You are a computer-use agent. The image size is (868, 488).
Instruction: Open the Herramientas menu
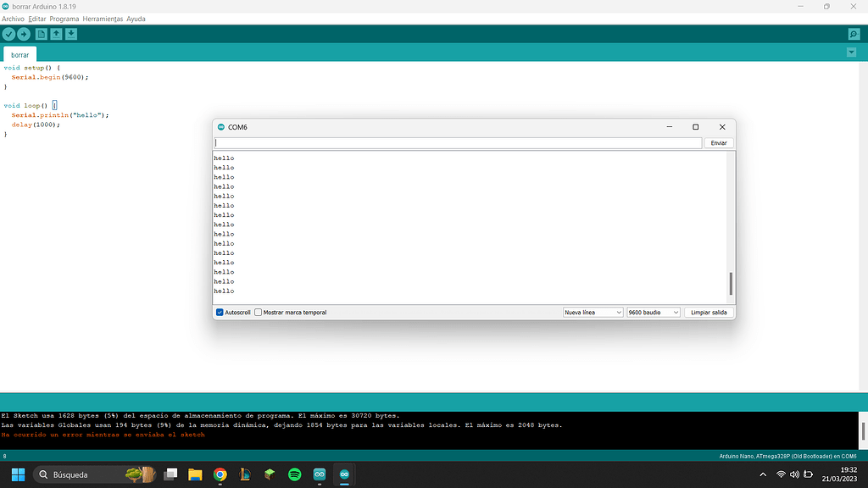coord(102,18)
